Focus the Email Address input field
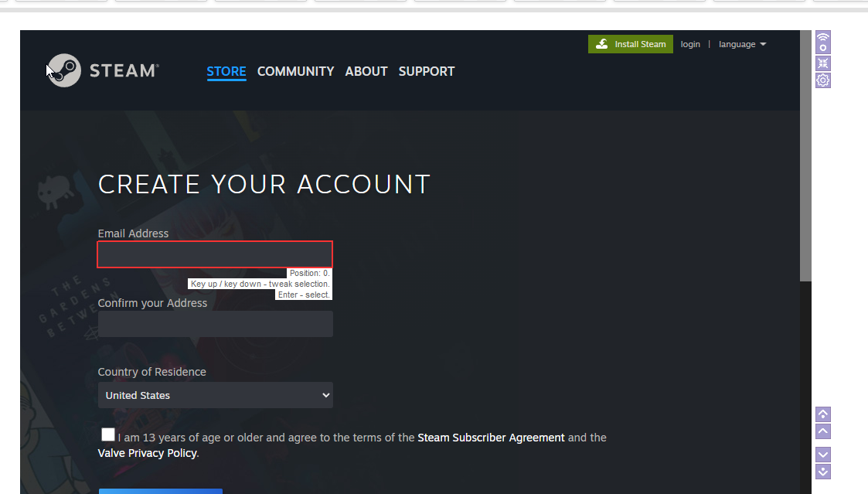The width and height of the screenshot is (868, 494). [215, 254]
